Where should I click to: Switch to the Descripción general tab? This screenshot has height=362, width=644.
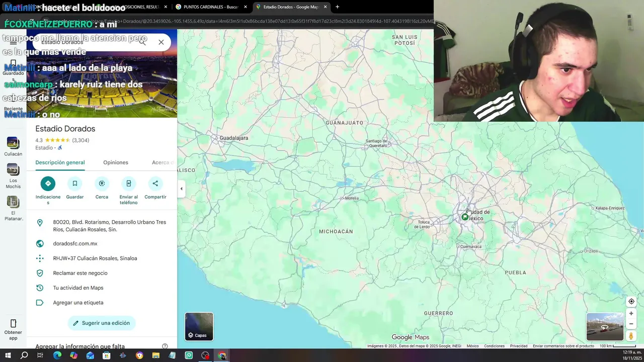(x=60, y=162)
